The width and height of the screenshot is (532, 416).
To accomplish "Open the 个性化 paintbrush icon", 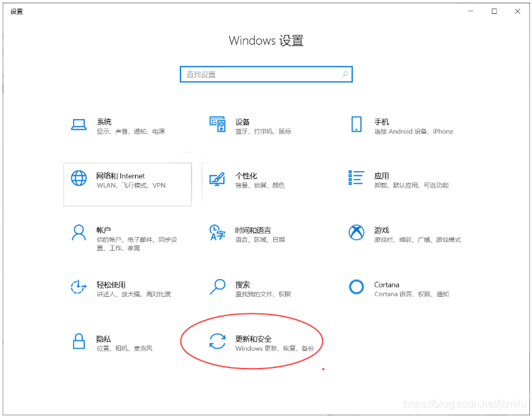I will pyautogui.click(x=217, y=179).
